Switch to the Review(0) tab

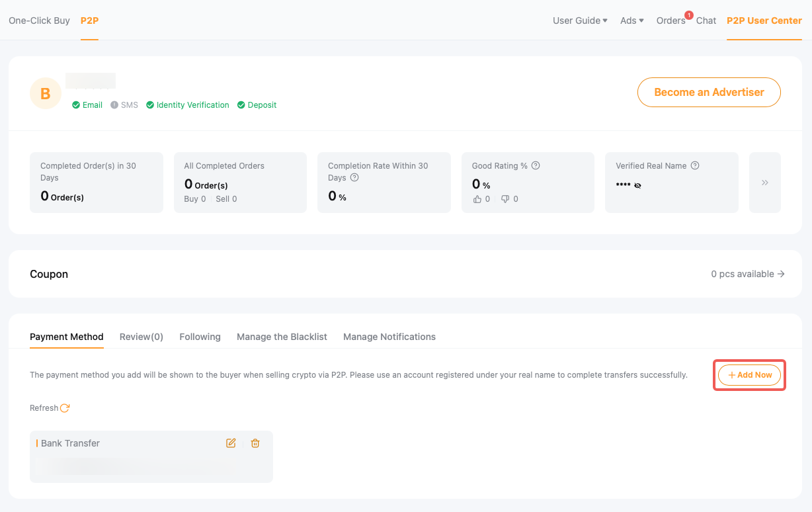tap(142, 337)
